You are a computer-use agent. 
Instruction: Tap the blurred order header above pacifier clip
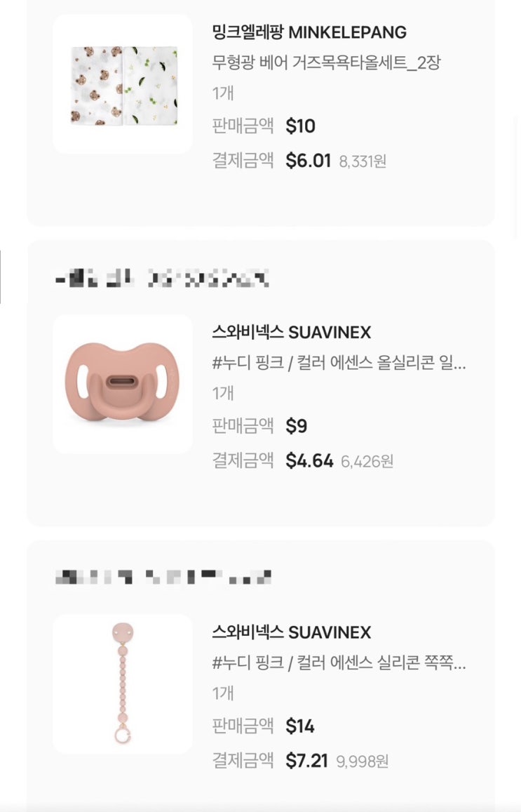click(163, 578)
